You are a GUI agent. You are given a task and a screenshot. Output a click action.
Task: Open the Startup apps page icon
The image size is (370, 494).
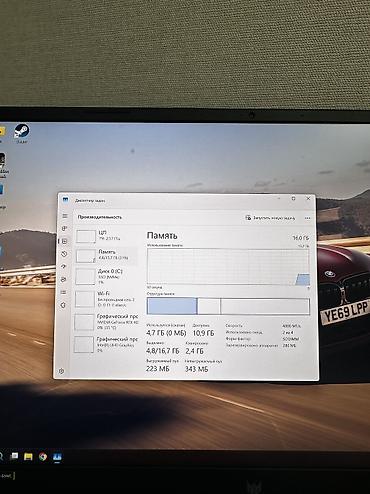(64, 267)
